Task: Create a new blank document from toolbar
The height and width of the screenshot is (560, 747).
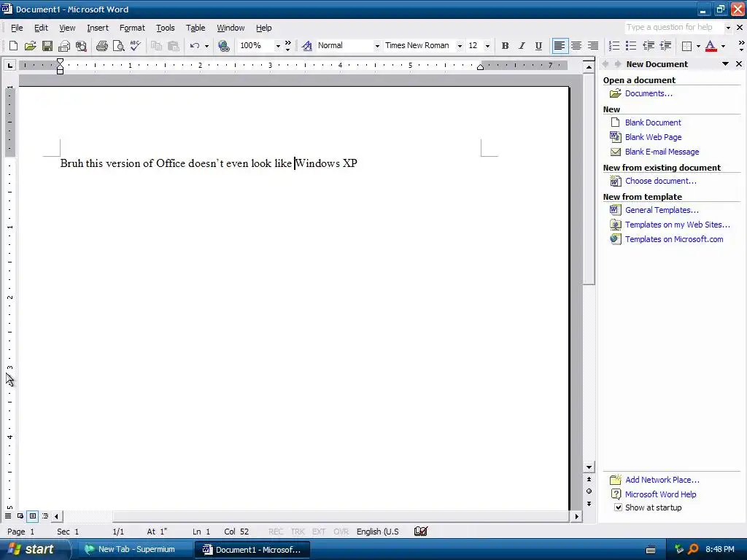Action: [x=13, y=46]
